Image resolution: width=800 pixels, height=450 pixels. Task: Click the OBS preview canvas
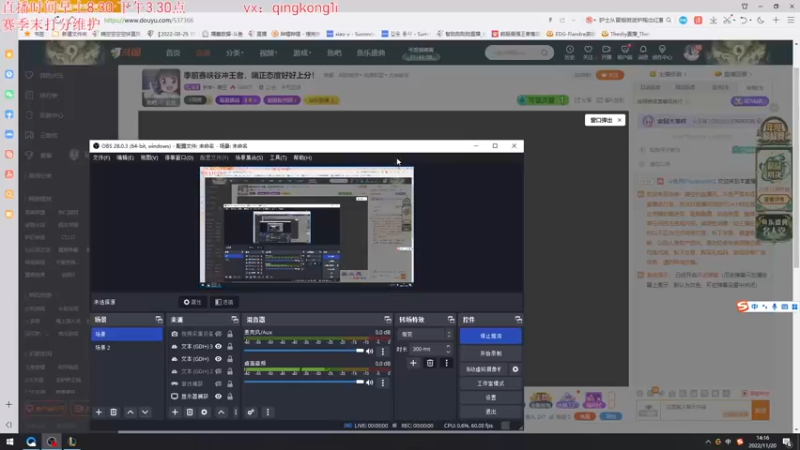click(307, 226)
